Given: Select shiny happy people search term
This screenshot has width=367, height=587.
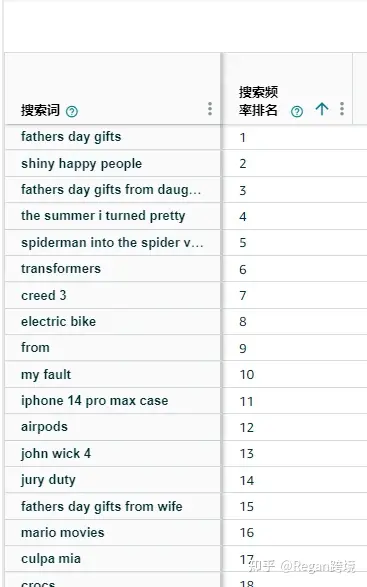Looking at the screenshot, I should tap(81, 164).
